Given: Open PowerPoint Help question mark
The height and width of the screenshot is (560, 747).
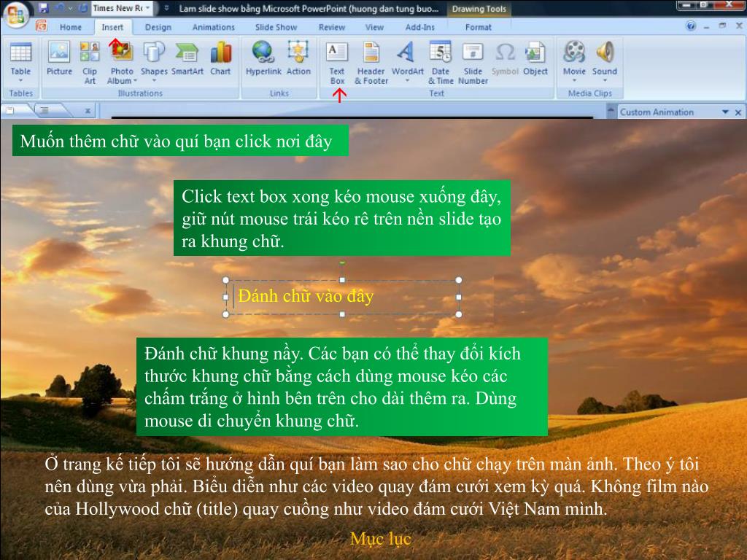Looking at the screenshot, I should coord(691,26).
